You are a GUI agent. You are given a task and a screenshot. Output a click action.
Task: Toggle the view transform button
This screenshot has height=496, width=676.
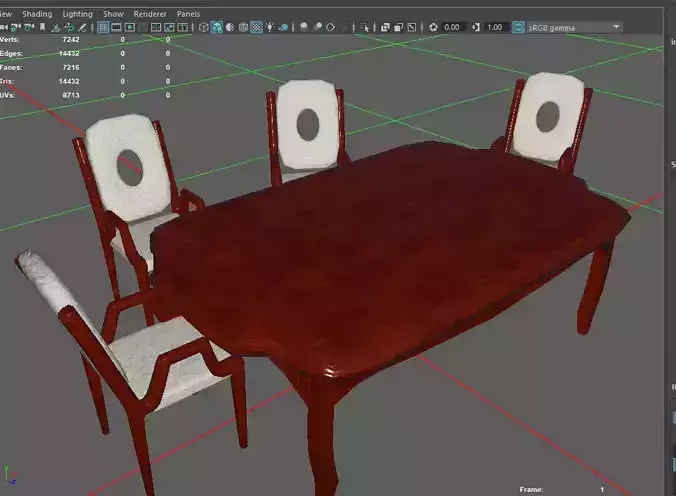point(518,28)
